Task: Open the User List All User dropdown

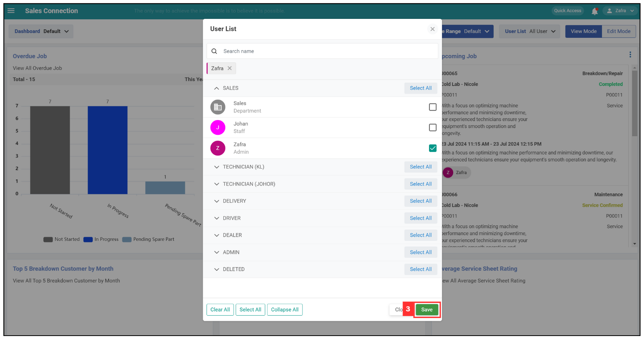Action: [530, 31]
